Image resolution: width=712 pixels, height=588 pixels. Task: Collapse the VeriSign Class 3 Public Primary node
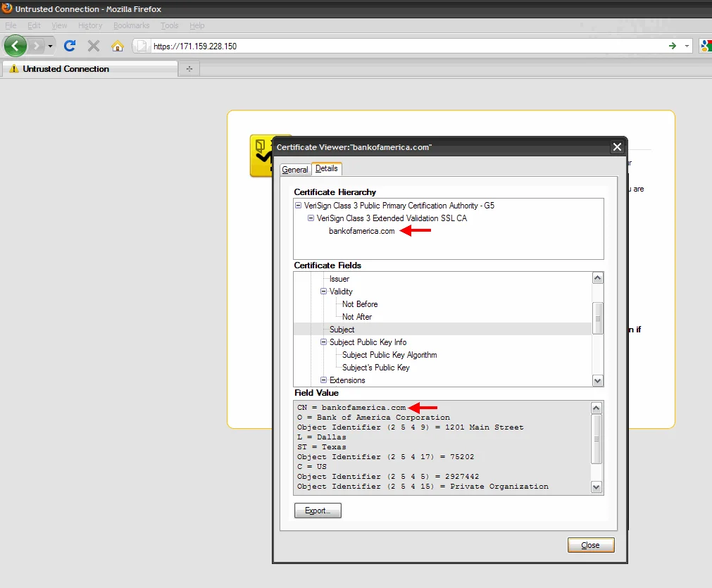click(x=299, y=205)
